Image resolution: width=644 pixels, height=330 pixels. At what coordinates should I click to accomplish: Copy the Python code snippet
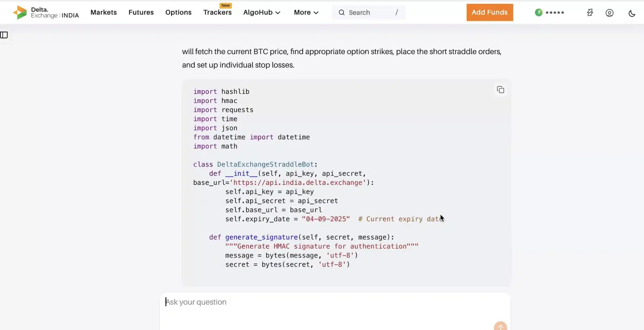pos(500,89)
